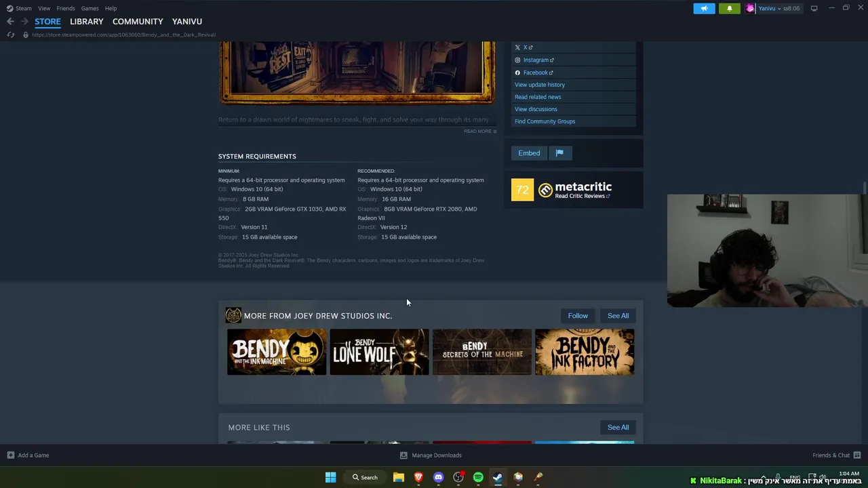
Task: Click the Yanivu profile avatar
Action: (750, 8)
